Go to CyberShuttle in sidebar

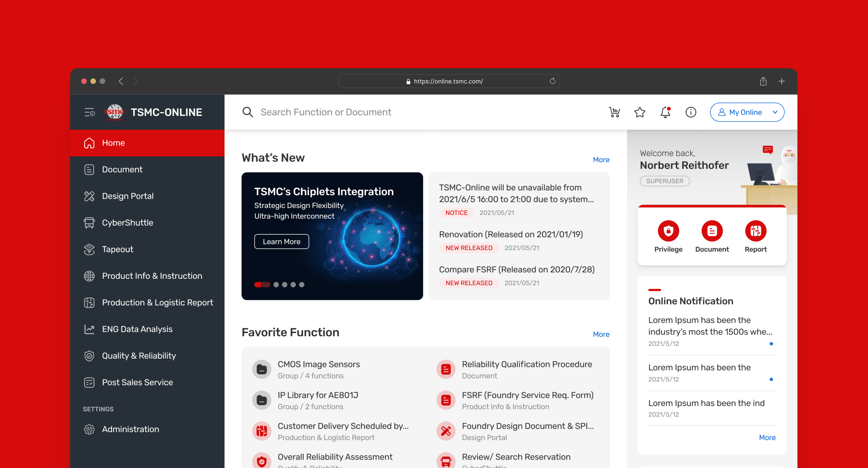click(x=127, y=223)
